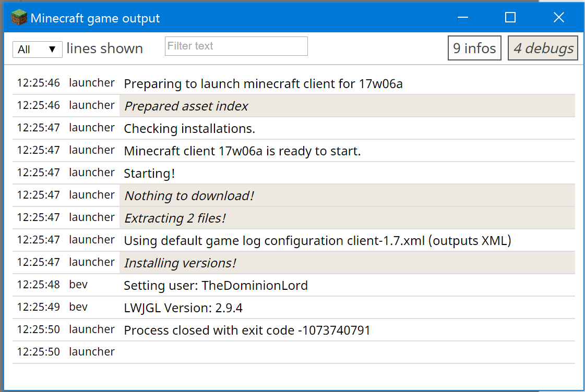Click the 'Installing versions!' debug line

tap(180, 263)
